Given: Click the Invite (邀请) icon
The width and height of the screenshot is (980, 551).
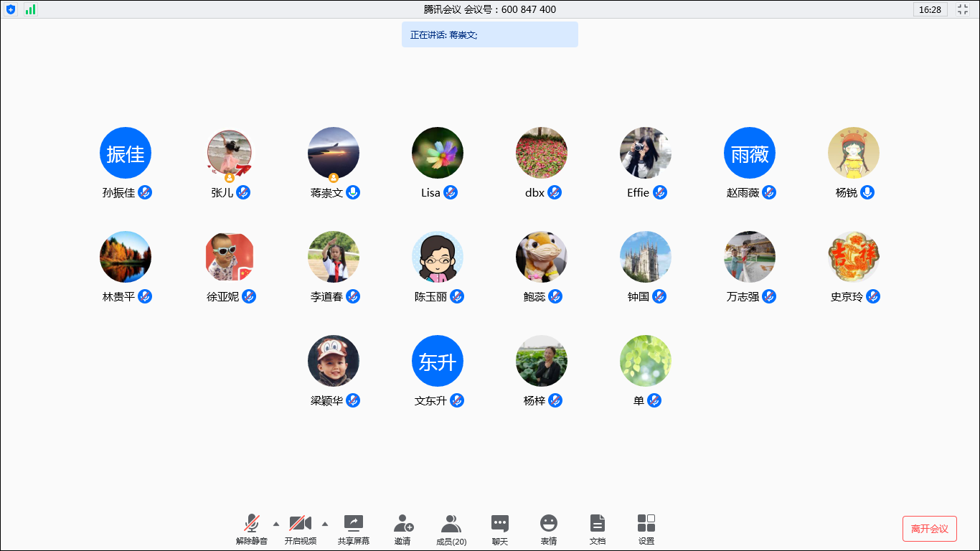Looking at the screenshot, I should coord(403,529).
